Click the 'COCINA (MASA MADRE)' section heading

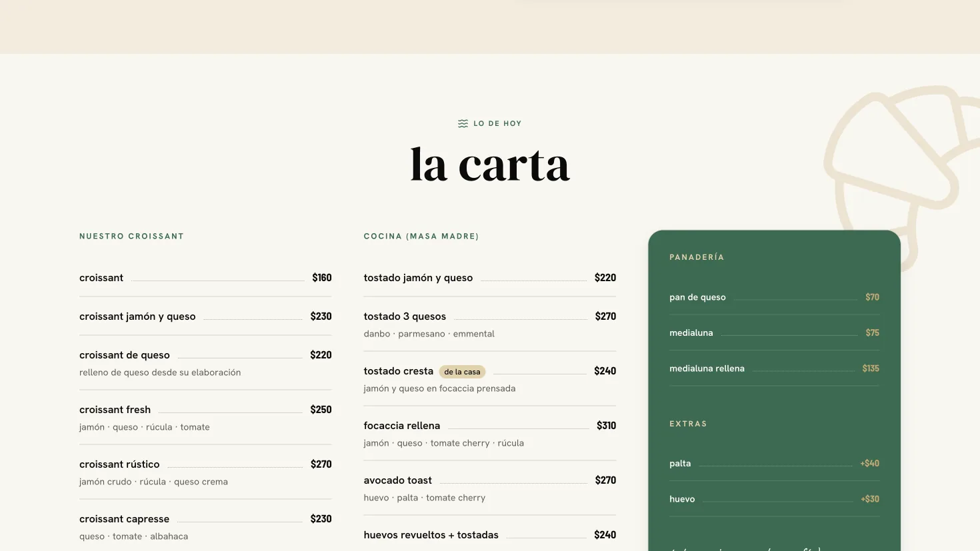[x=421, y=237]
